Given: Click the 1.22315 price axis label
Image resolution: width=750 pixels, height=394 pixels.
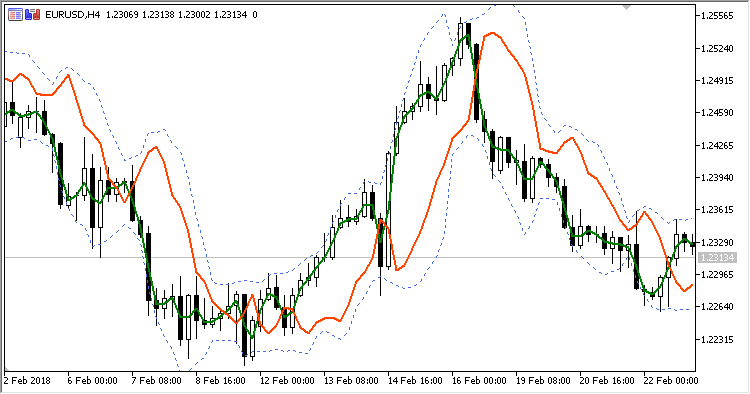Looking at the screenshot, I should (717, 339).
